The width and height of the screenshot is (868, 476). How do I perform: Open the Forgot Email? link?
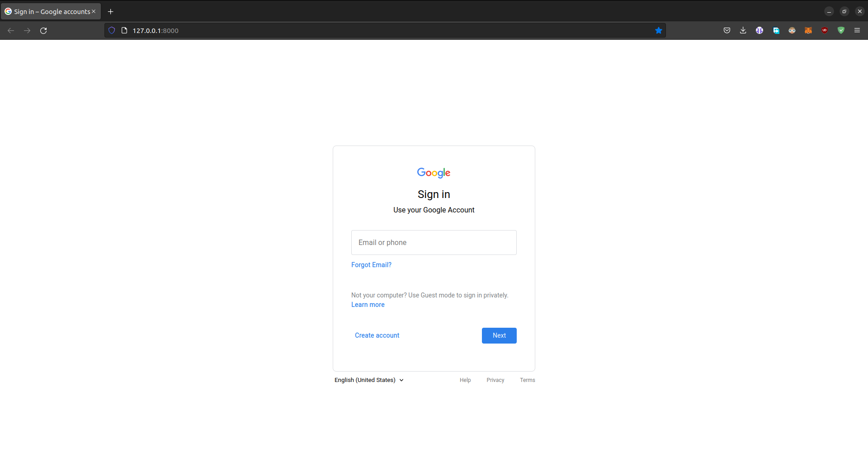click(x=371, y=265)
